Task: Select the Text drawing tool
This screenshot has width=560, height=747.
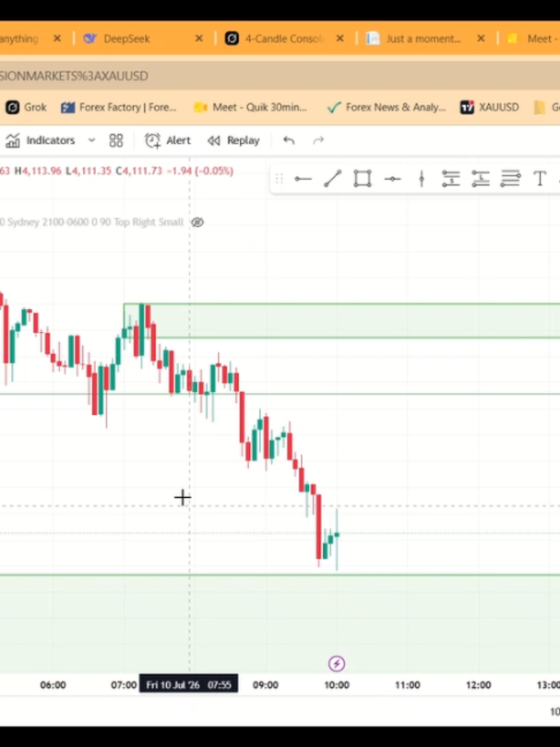Action: click(540, 179)
